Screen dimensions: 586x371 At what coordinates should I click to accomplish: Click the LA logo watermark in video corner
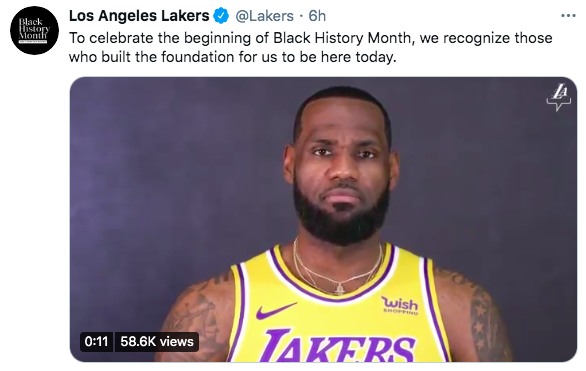(558, 98)
